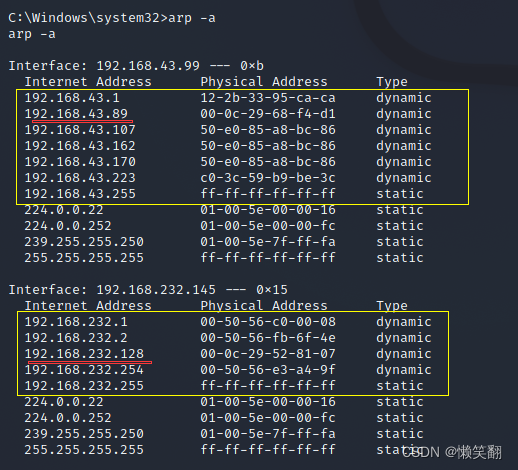Click MAC address 00-50-56-c0-00-08
Screen dimensions: 518x470
(x=268, y=322)
